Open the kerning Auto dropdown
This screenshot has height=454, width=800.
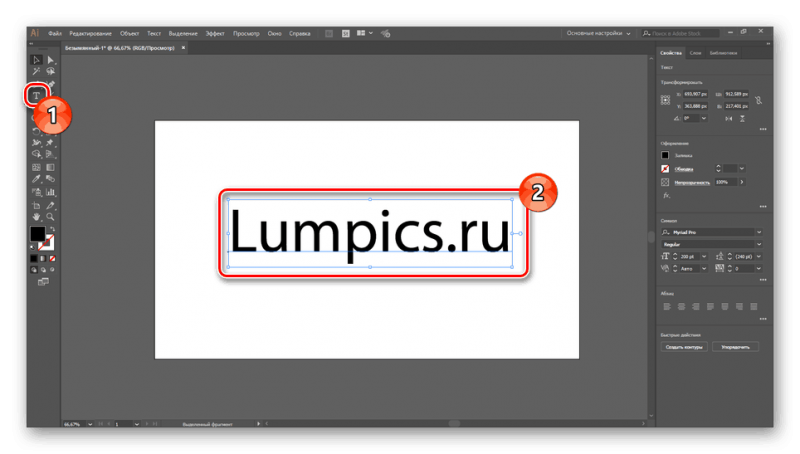(x=704, y=269)
